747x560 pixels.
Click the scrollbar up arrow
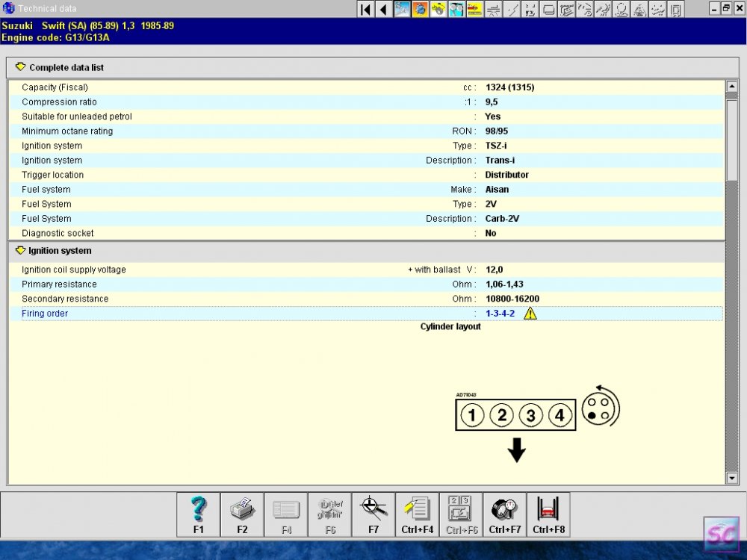pyautogui.click(x=732, y=86)
